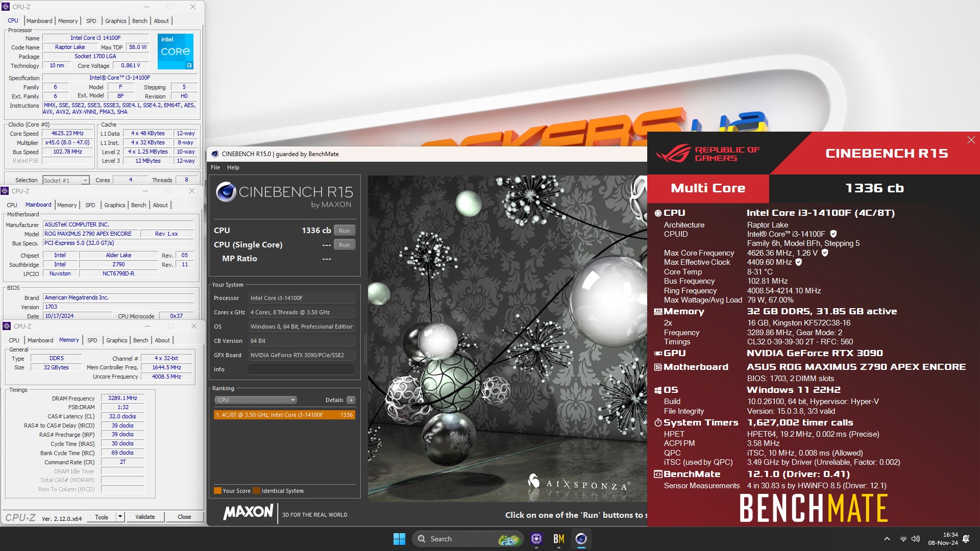
Task: Select Graphics tab in the bottom CPU-Z window
Action: [x=117, y=340]
